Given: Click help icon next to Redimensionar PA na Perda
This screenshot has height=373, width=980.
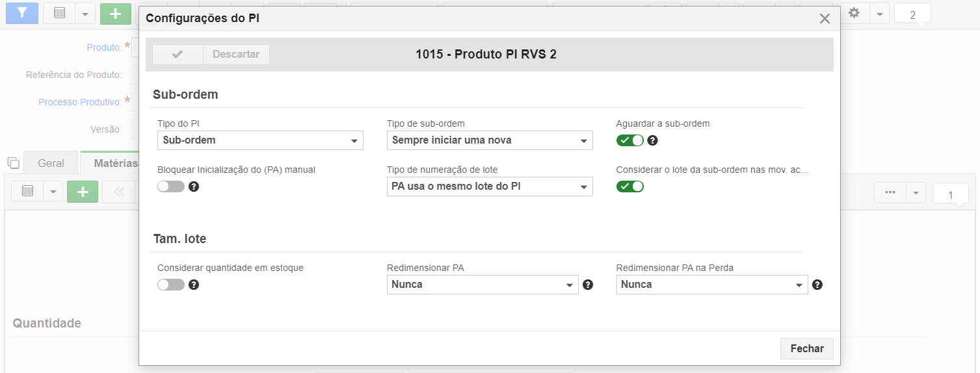Looking at the screenshot, I should [817, 285].
